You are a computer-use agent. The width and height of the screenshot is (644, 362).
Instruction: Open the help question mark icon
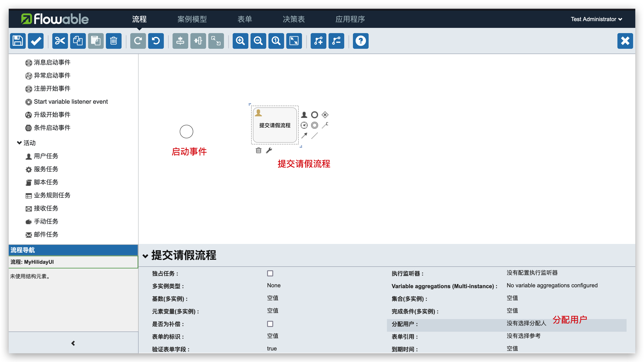click(x=361, y=41)
